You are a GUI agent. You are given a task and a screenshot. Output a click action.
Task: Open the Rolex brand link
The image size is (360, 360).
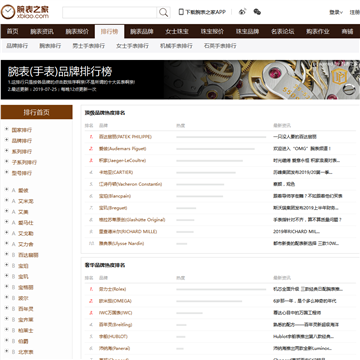click(x=113, y=289)
